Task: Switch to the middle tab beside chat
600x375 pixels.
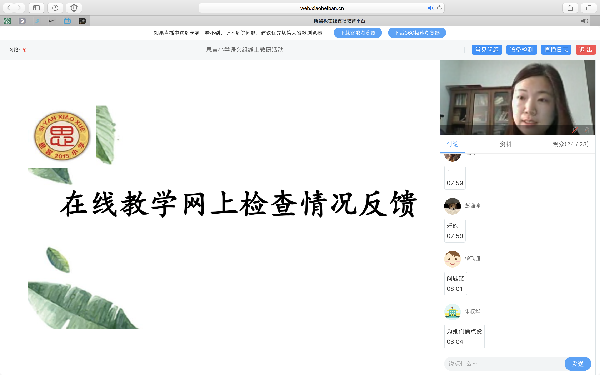Action: click(x=505, y=144)
